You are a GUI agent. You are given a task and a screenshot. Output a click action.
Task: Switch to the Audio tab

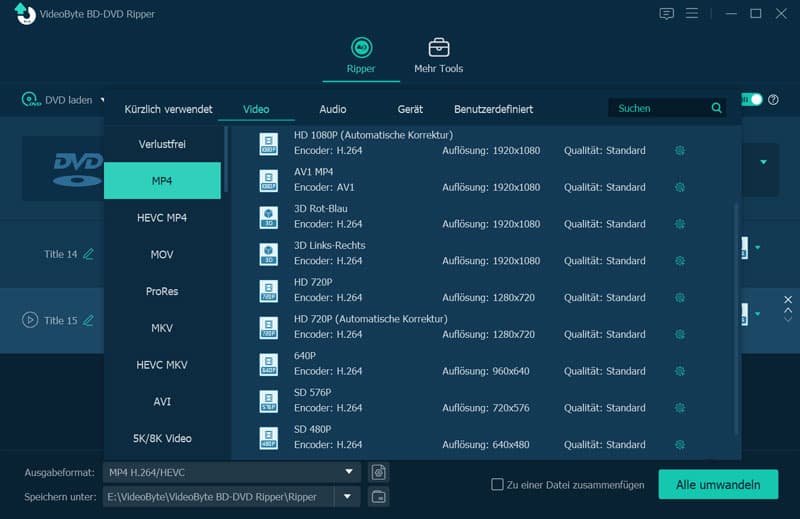point(333,109)
